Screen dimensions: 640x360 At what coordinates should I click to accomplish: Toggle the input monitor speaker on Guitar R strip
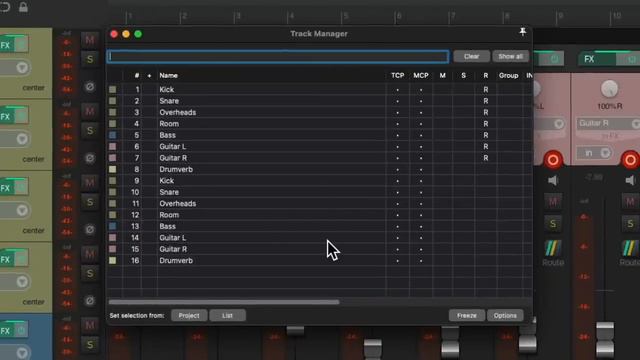[x=630, y=180]
